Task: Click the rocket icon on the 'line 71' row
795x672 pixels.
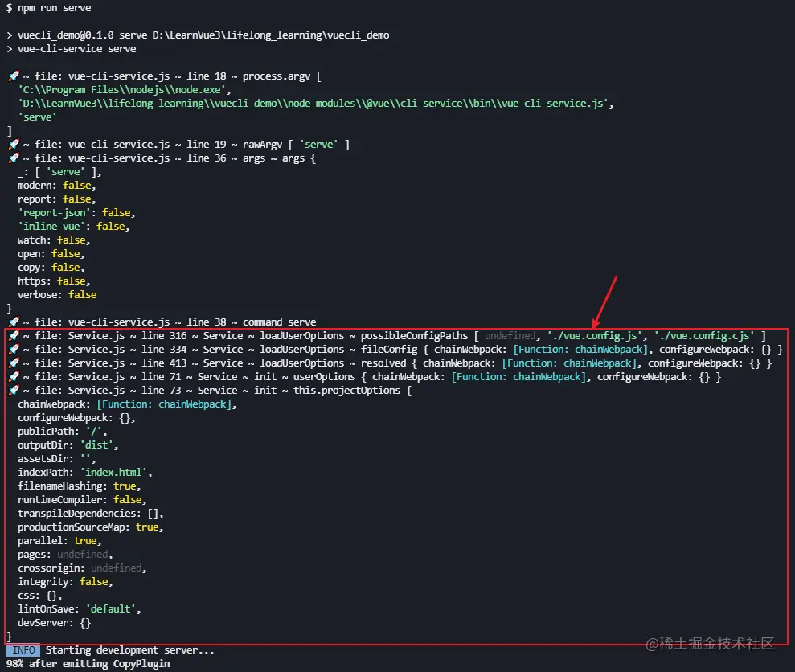Action: coord(14,377)
